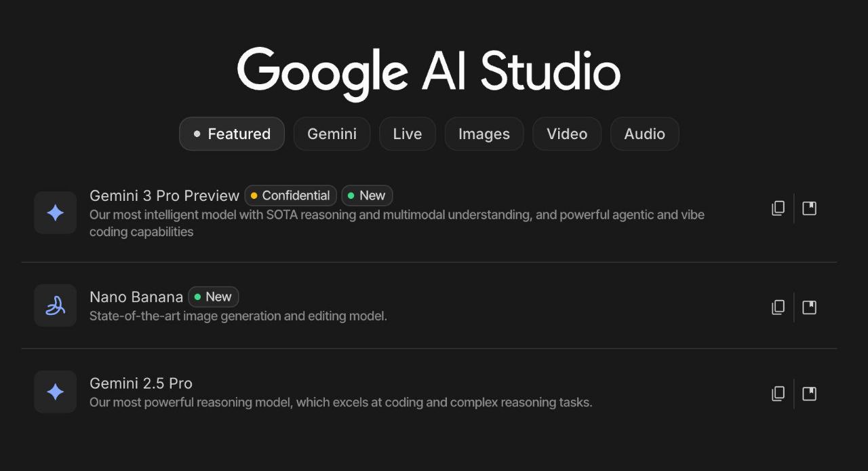Click the banana icon for Nano Banana

point(55,305)
